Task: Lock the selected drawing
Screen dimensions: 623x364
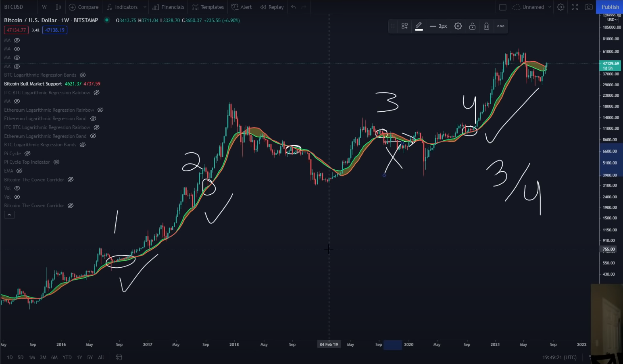Action: point(472,26)
